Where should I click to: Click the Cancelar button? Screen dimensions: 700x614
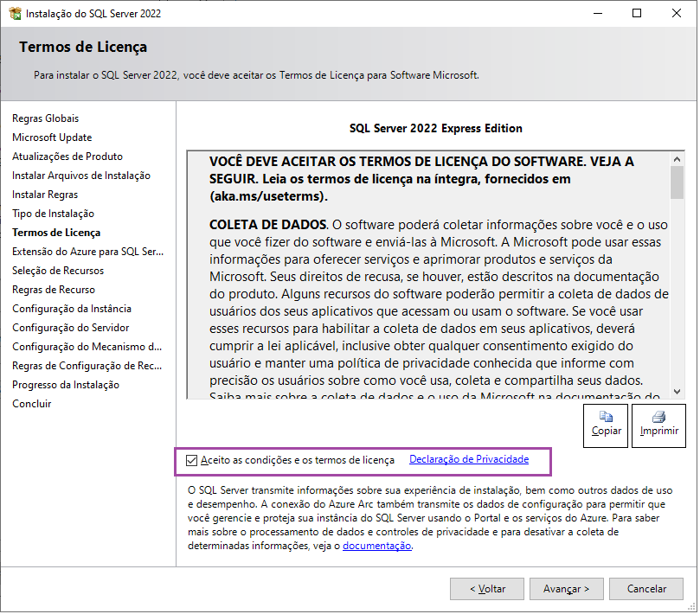648,591
